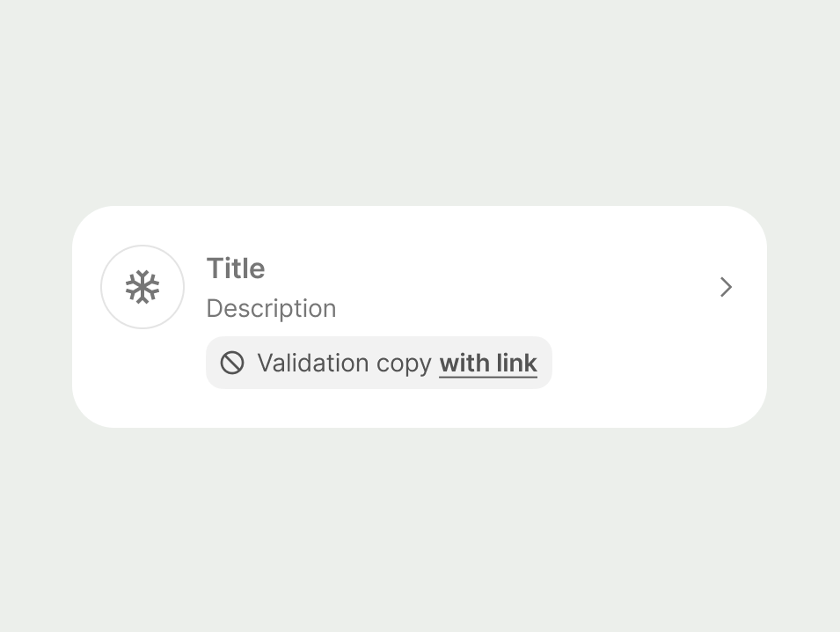
Task: Select the Title heading text
Action: point(235,268)
